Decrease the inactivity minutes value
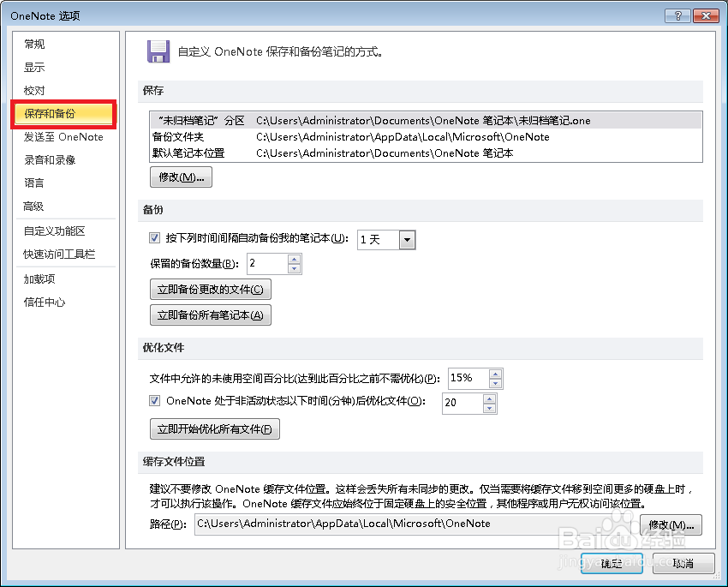The height and width of the screenshot is (587, 728). (489, 408)
